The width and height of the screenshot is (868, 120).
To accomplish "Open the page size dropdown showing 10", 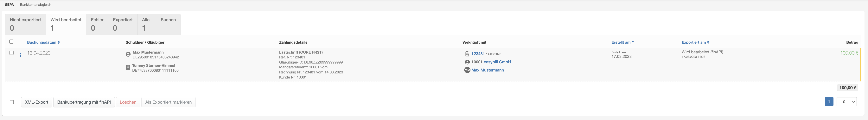I will 846,102.
